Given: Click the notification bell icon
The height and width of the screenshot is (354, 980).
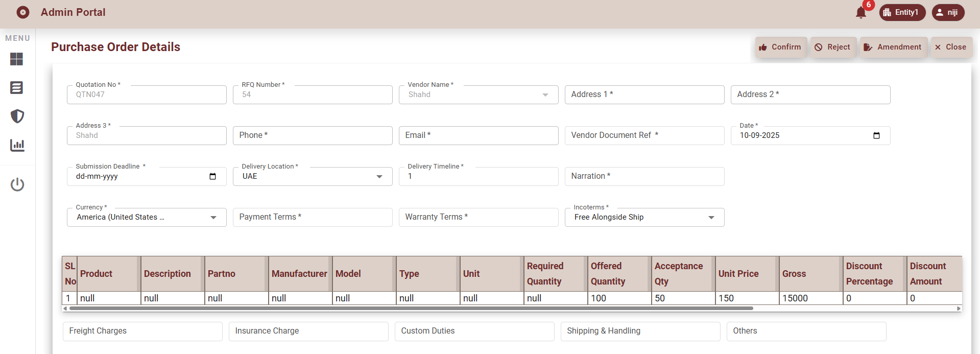Looking at the screenshot, I should click(861, 13).
